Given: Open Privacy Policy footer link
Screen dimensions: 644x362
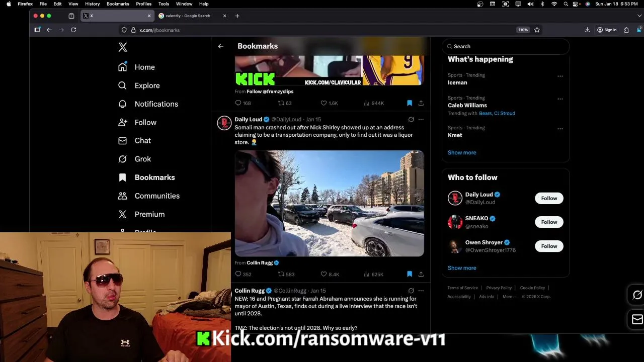Looking at the screenshot, I should (x=499, y=288).
